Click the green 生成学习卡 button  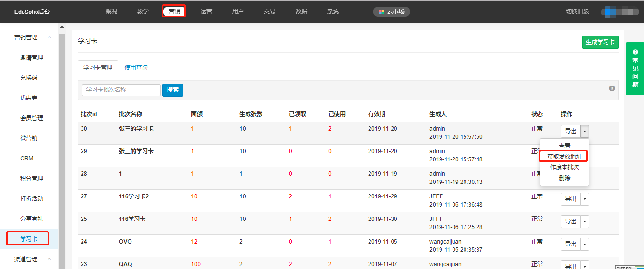point(600,42)
